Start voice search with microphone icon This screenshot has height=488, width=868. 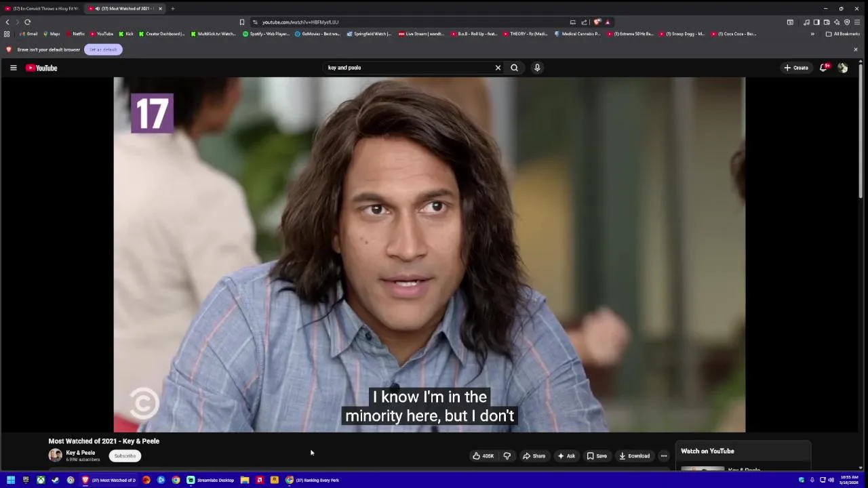click(x=537, y=68)
